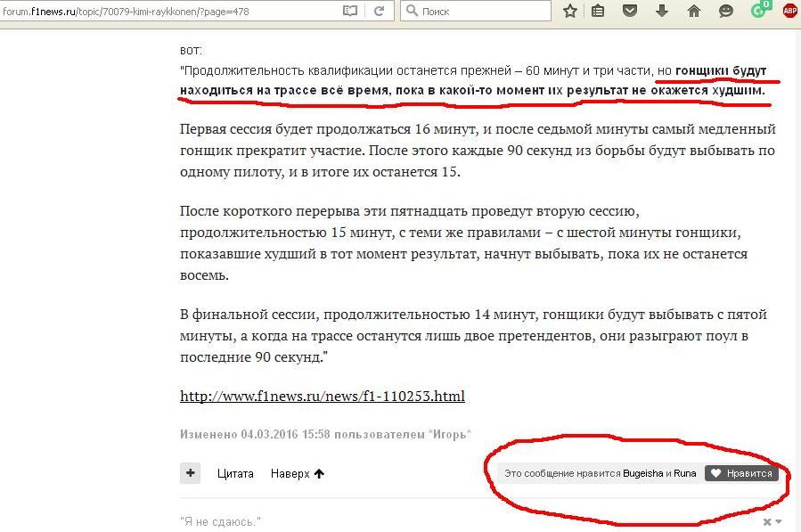Open the f1news.ru news article link
801x532 pixels.
[322, 396]
